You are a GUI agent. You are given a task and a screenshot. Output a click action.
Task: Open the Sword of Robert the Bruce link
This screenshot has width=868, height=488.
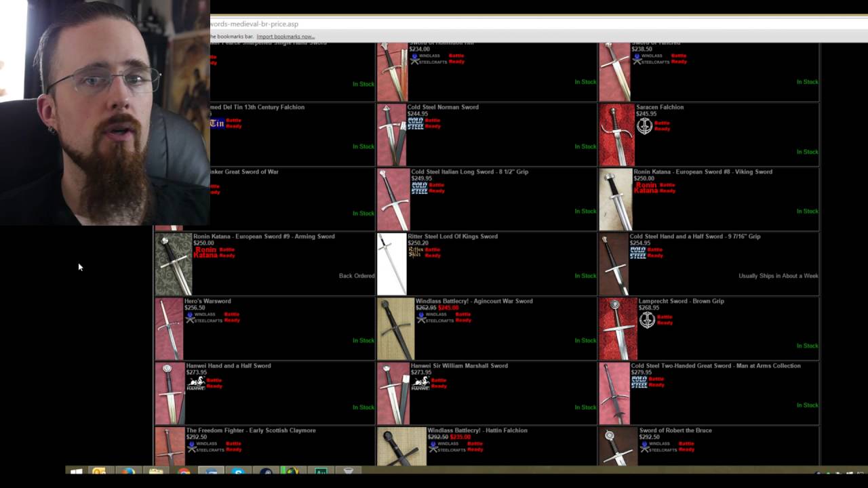[675, 430]
